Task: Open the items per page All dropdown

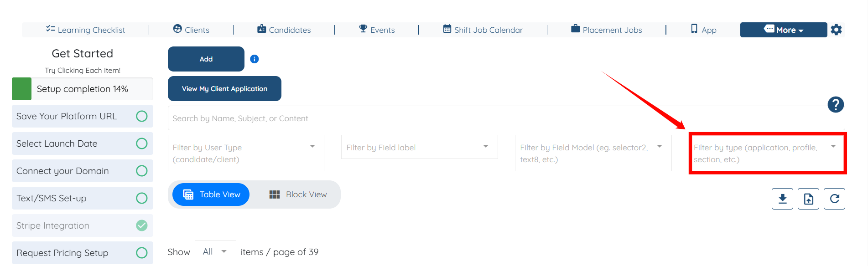Action: (x=215, y=252)
